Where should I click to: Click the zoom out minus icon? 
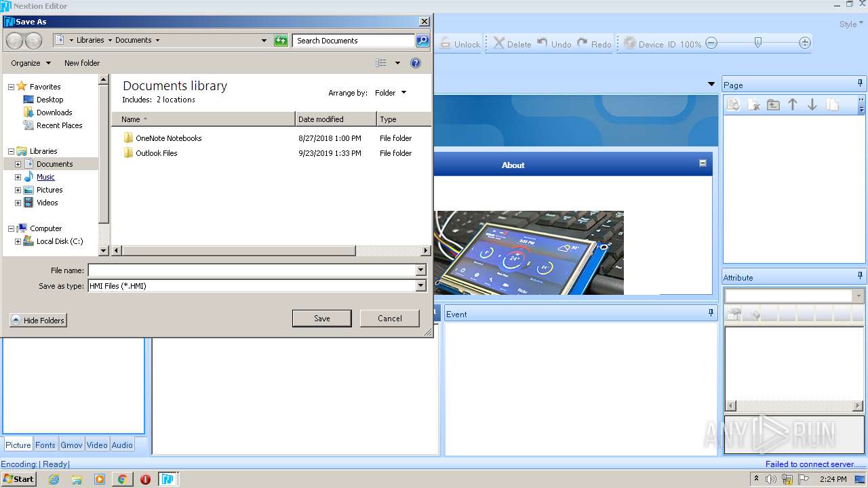(711, 43)
